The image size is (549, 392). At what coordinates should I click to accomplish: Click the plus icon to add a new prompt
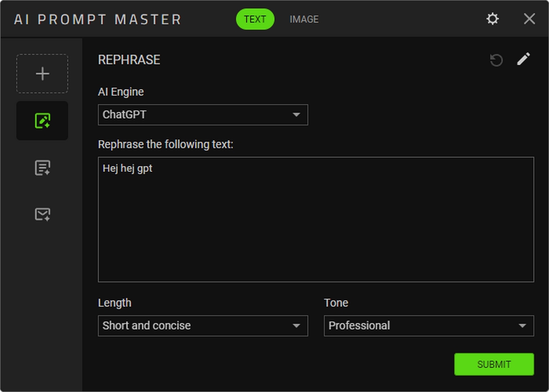point(42,74)
